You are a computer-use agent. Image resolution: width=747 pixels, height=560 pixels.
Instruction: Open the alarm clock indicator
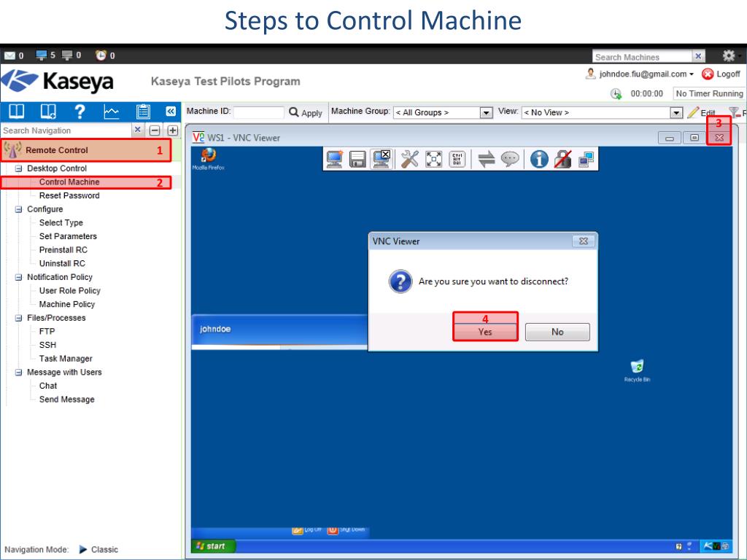pyautogui.click(x=101, y=55)
